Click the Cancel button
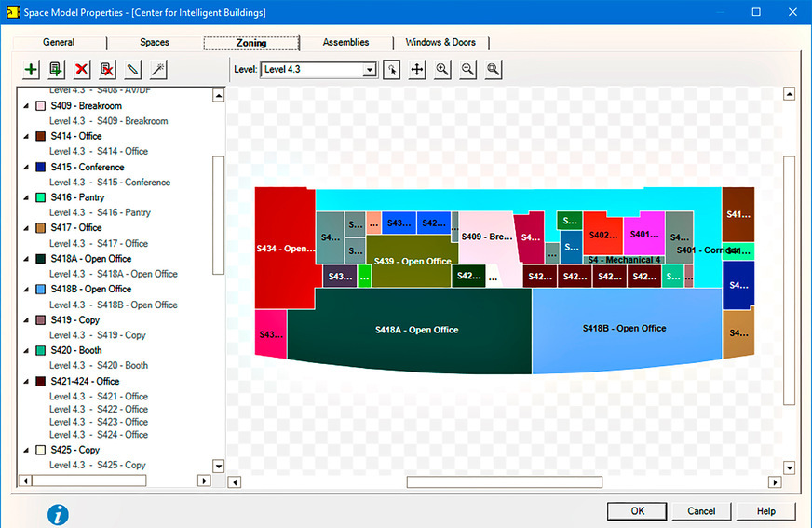 click(701, 511)
